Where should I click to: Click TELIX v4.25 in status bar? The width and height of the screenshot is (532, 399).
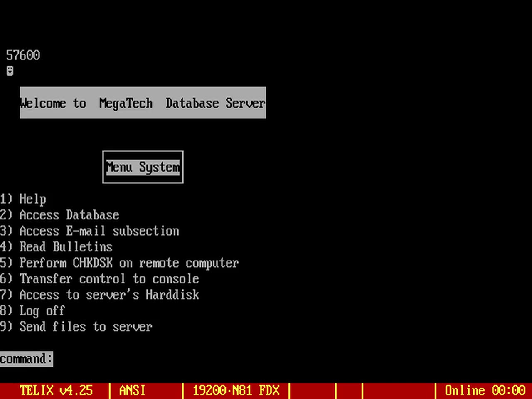(x=56, y=391)
